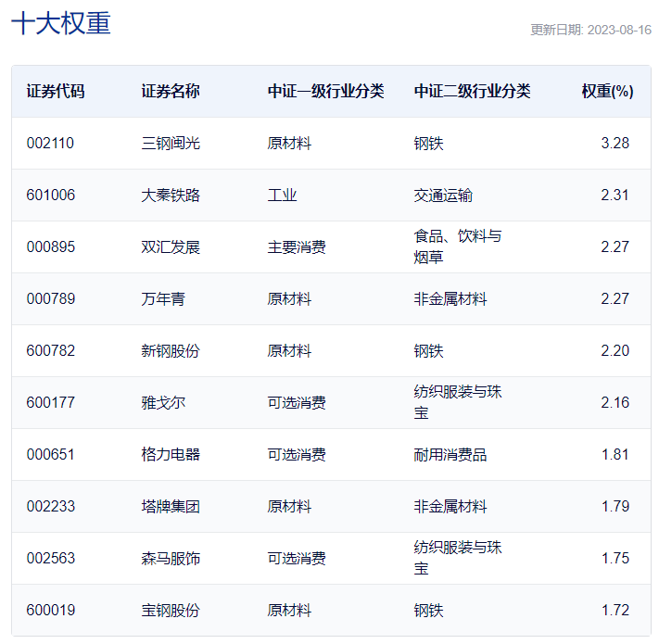
Task: Click stock name 塔牌集团
Action: (x=171, y=506)
